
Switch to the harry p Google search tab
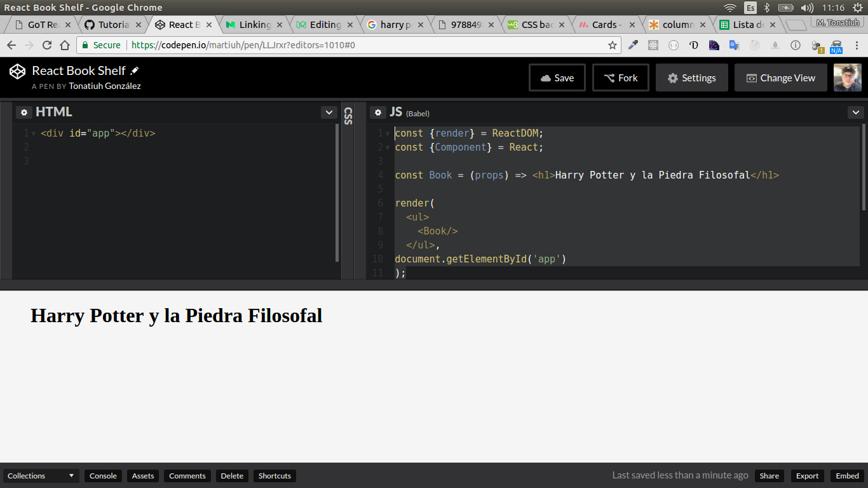coord(394,24)
